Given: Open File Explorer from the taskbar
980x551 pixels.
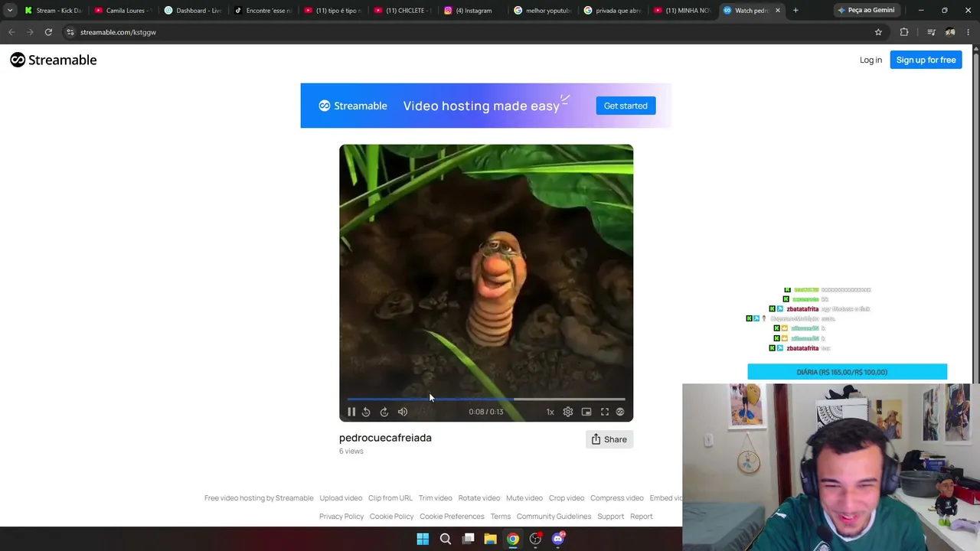Looking at the screenshot, I should (491, 539).
